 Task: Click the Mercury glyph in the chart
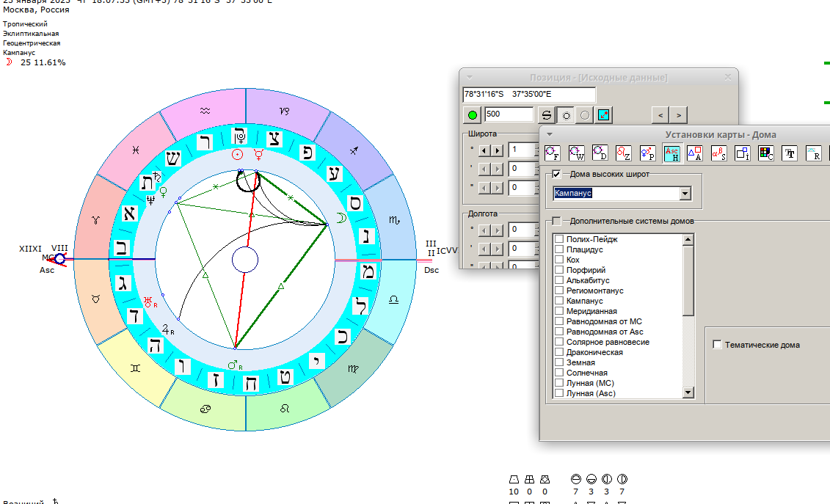pos(259,155)
